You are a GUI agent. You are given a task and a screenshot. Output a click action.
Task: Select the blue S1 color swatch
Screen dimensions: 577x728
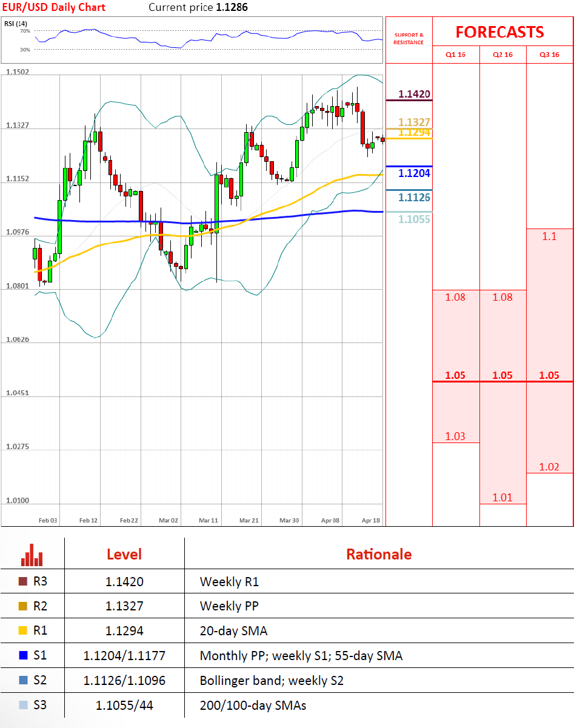(x=23, y=655)
